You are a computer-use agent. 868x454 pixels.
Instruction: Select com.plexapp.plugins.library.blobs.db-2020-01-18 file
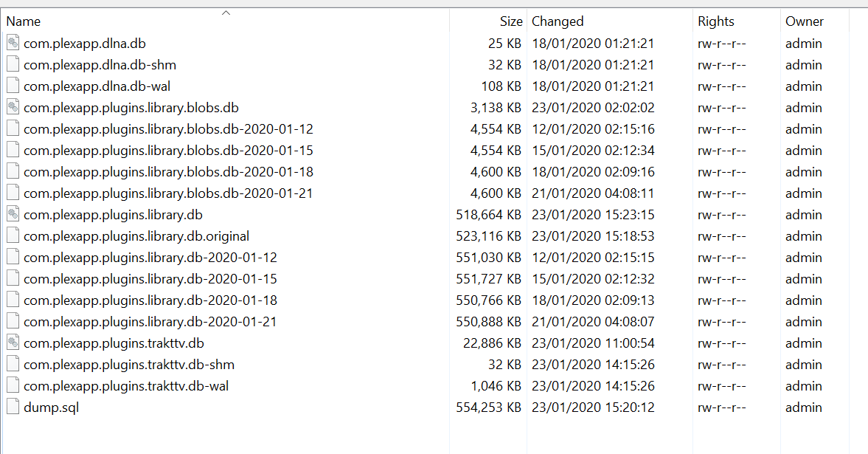click(168, 172)
